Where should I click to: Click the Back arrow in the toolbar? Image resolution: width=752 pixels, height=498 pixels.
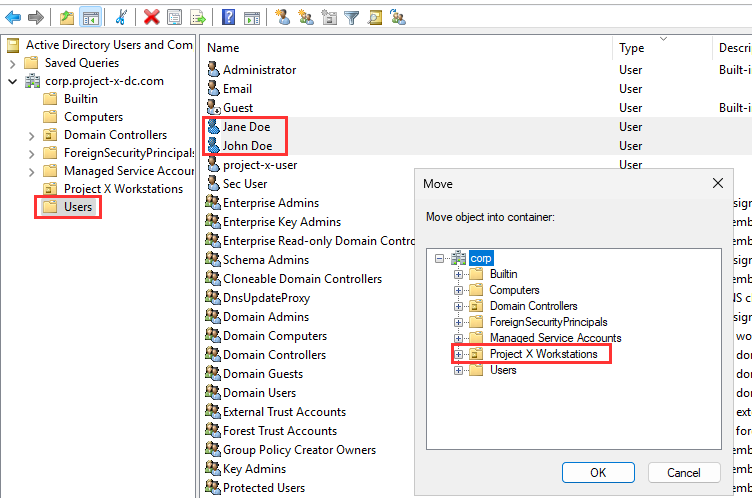[13, 17]
